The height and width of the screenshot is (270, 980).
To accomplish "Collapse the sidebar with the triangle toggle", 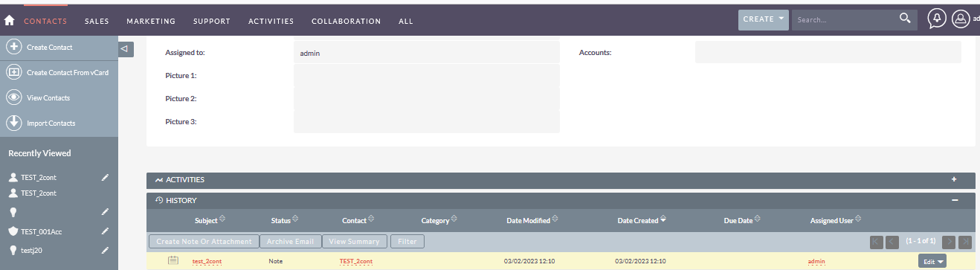I will pos(126,49).
